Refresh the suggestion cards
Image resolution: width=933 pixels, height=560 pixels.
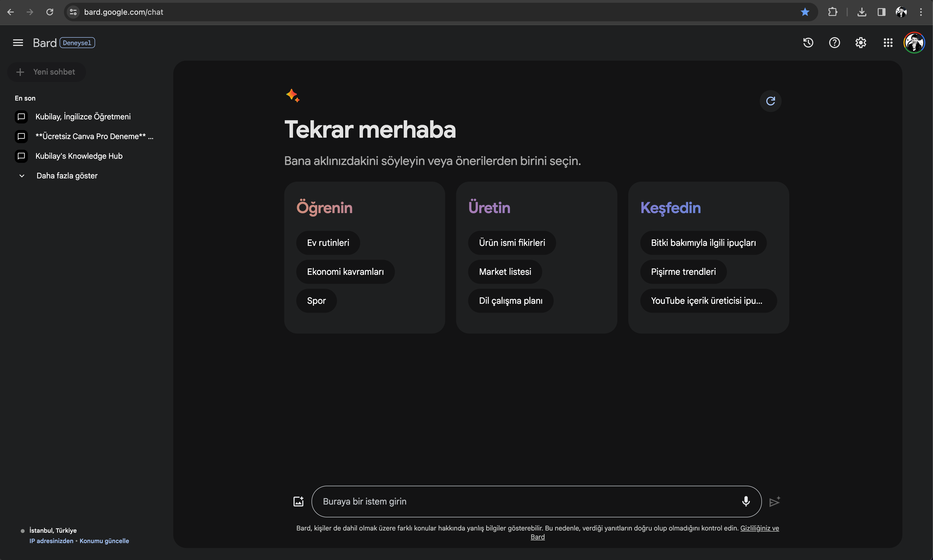coord(770,101)
